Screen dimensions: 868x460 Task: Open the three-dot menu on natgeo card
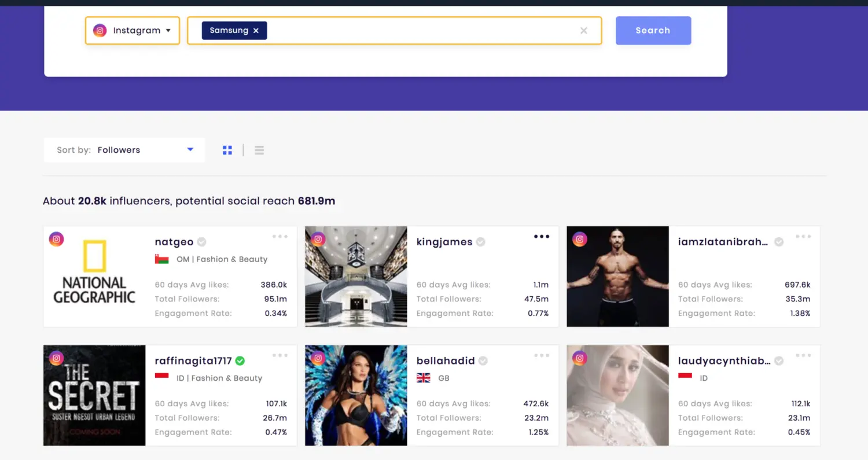pos(280,237)
